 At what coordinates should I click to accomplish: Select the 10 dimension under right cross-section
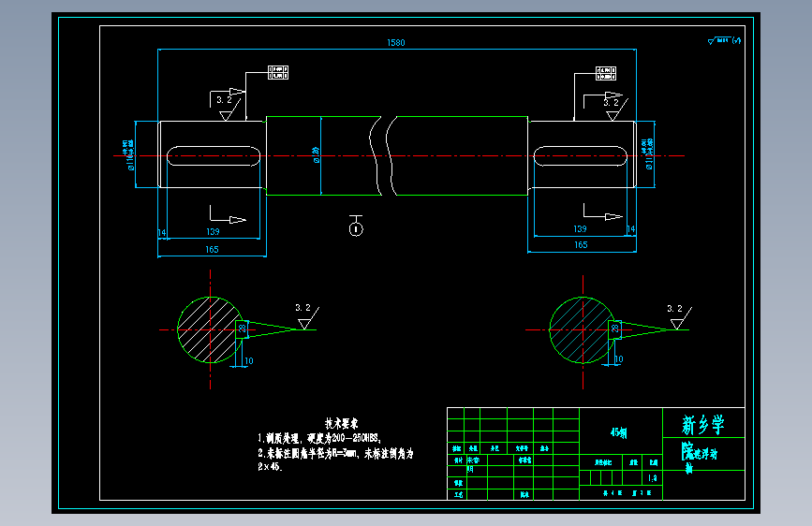(618, 358)
